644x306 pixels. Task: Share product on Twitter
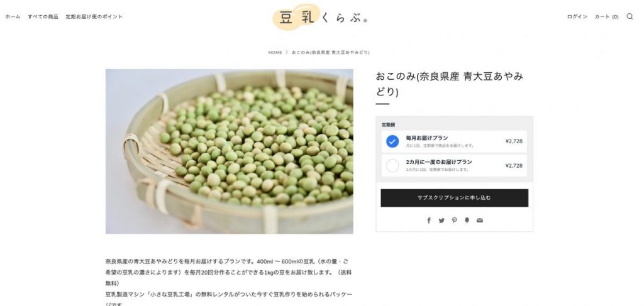441,221
